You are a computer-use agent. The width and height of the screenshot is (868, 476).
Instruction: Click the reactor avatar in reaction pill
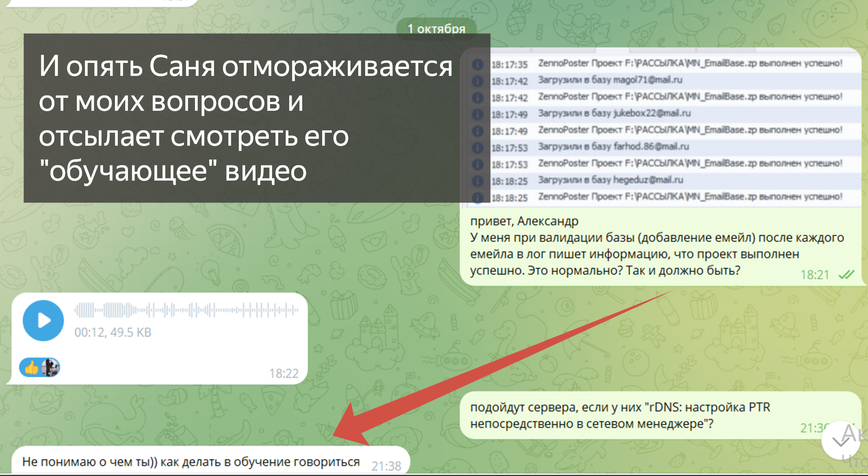pos(50,368)
